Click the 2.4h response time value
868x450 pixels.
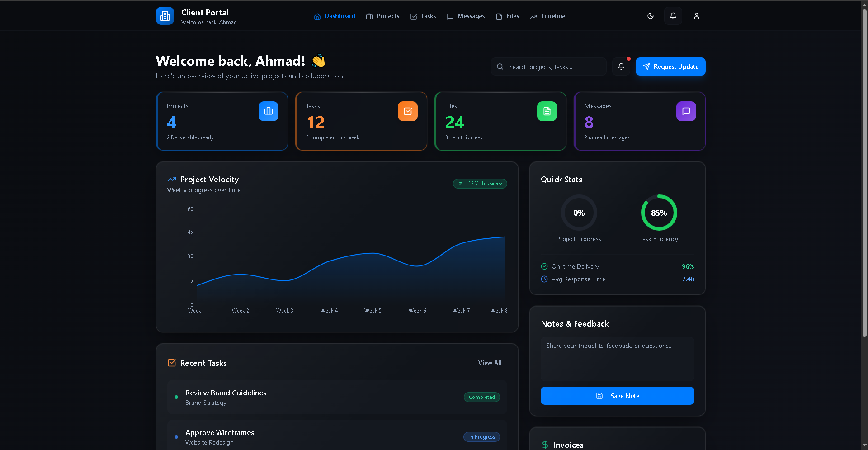(x=688, y=279)
